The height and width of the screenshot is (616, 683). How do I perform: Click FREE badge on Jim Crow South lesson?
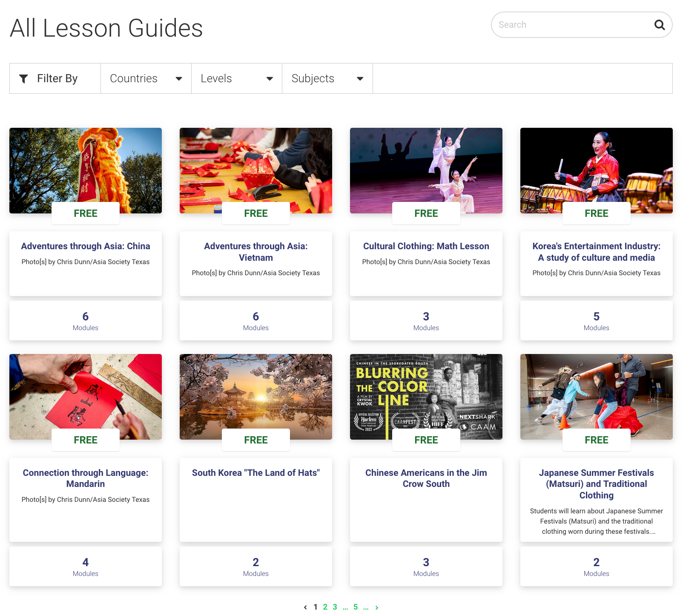point(426,440)
